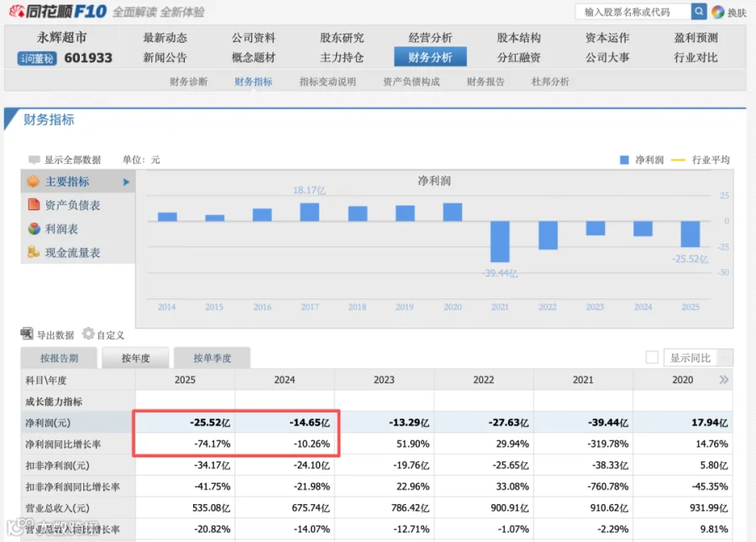Click the stock name search field
Screen dimensions: 756x542
(x=633, y=12)
